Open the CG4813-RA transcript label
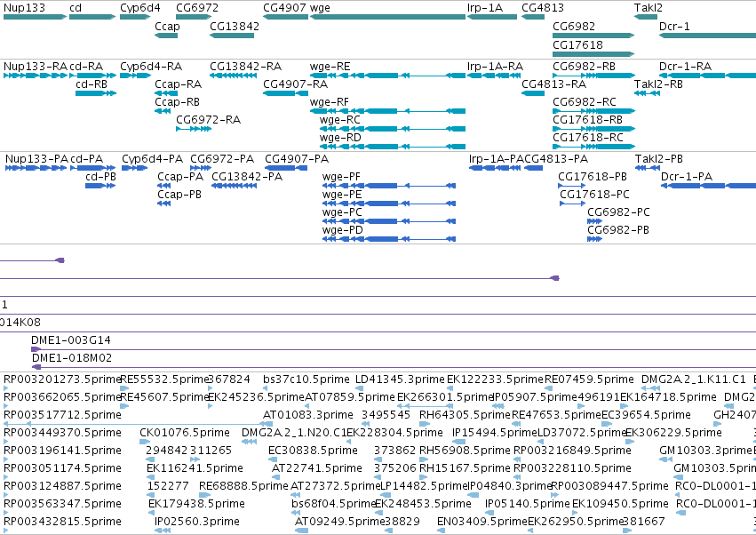Image resolution: width=756 pixels, height=535 pixels. point(554,84)
